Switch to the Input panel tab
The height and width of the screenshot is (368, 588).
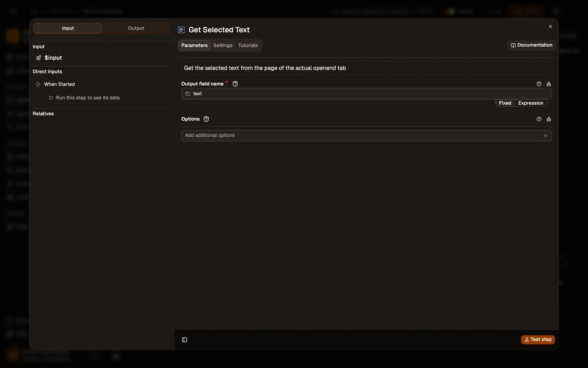68,28
